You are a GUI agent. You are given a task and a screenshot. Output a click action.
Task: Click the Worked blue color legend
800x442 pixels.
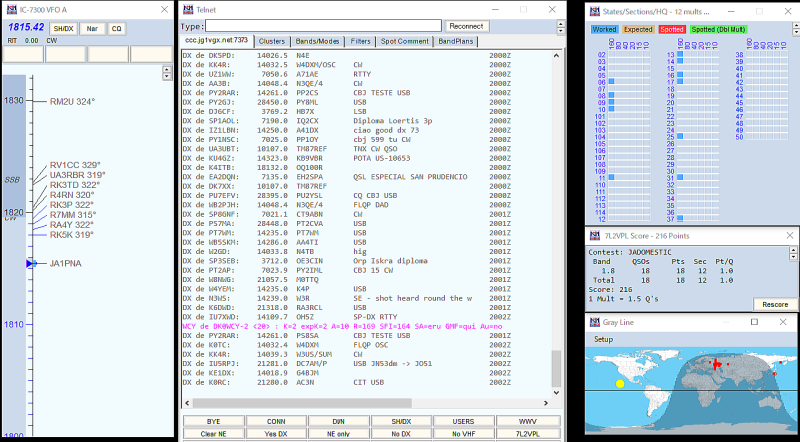603,29
